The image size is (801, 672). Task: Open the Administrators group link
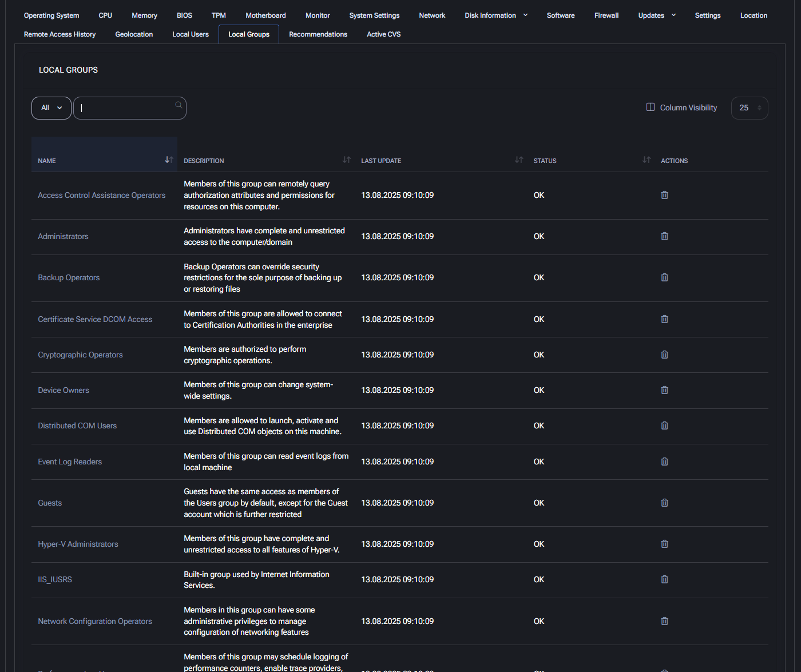click(63, 236)
